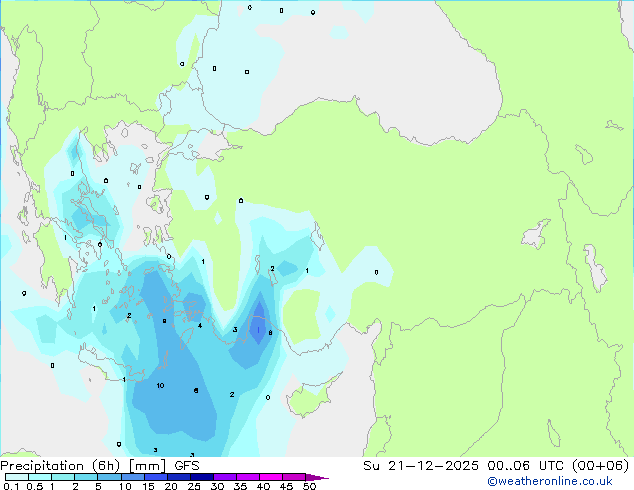Screen dimensions: 634x490
Task: Click the 2–5 mm legend color swatch
Action: tap(86, 477)
